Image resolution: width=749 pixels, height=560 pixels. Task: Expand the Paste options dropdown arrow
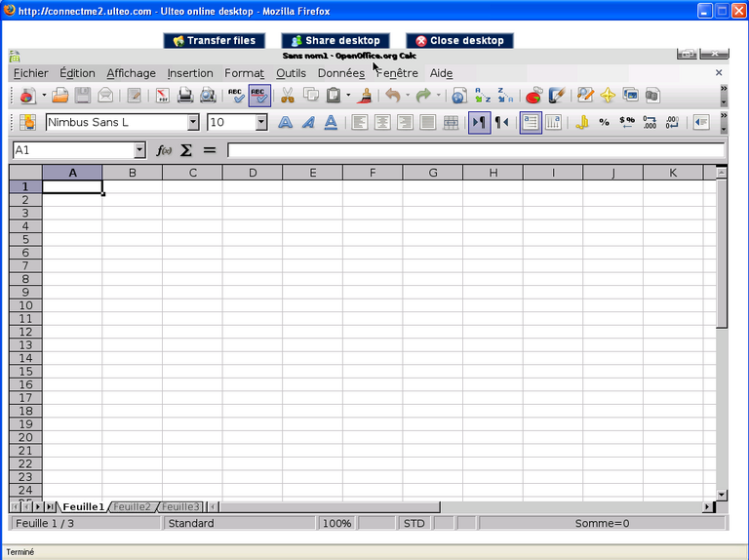tap(348, 95)
